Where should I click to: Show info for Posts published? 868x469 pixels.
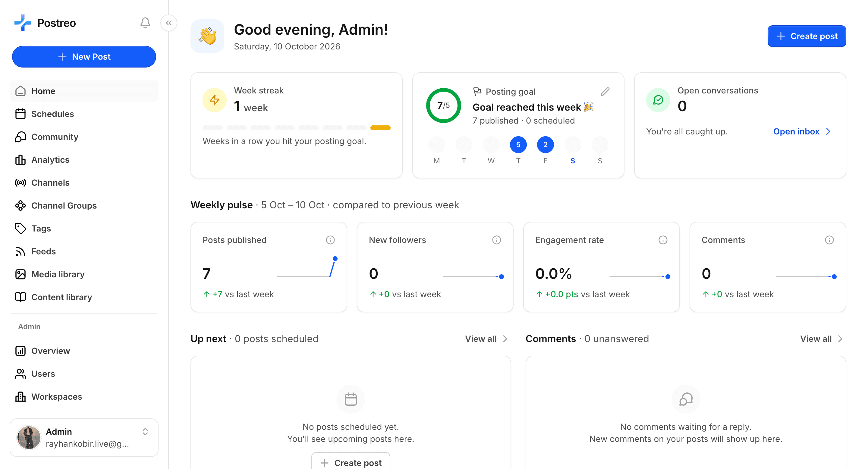point(330,240)
